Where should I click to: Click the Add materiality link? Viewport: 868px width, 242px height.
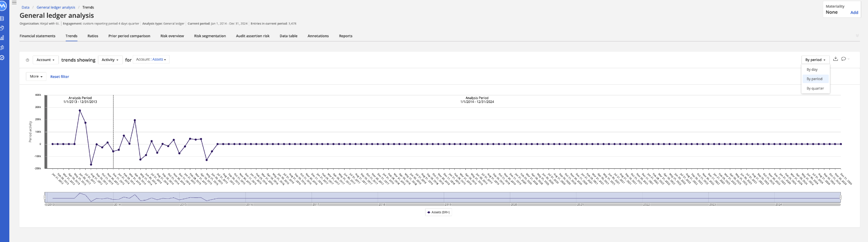[x=854, y=12]
